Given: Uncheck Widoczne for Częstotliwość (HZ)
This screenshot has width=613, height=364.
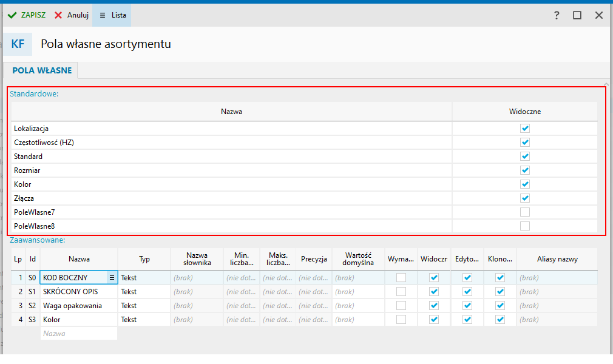Looking at the screenshot, I should (x=524, y=143).
